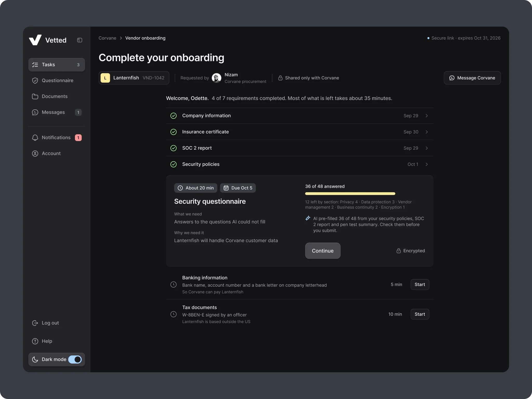Go to Questionnaire in sidebar

pos(57,81)
